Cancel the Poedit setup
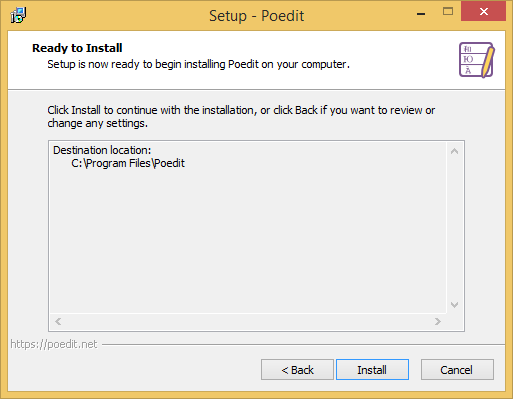This screenshot has width=513, height=399. (457, 369)
